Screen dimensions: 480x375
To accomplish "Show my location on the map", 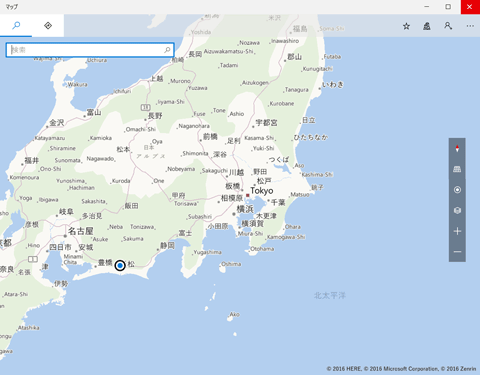I will click(457, 190).
